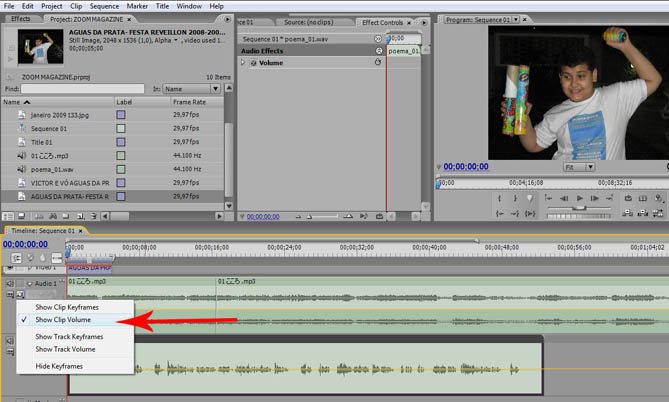Click the Go to In Point icon

pyautogui.click(x=501, y=212)
